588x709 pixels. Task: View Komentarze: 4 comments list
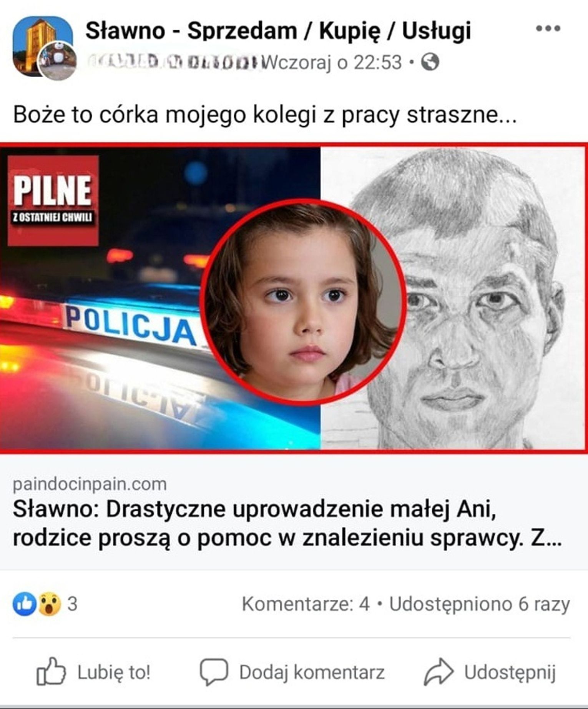coord(306,604)
